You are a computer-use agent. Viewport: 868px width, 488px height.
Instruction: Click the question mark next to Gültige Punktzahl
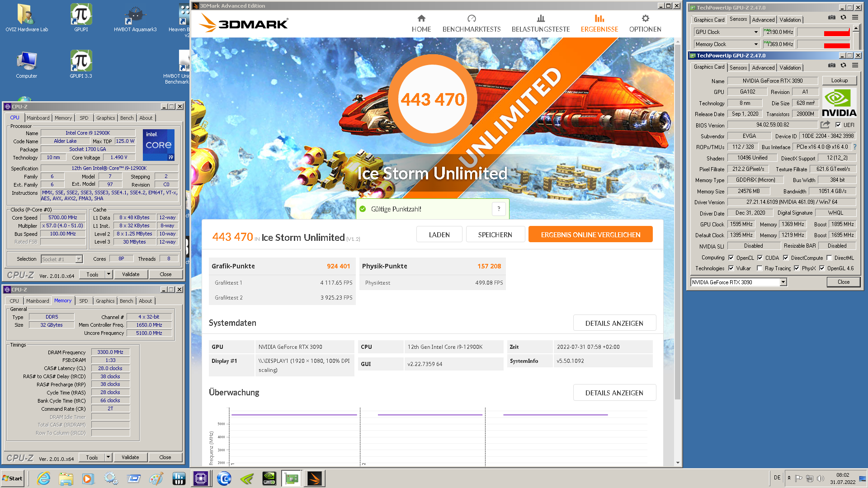click(499, 209)
